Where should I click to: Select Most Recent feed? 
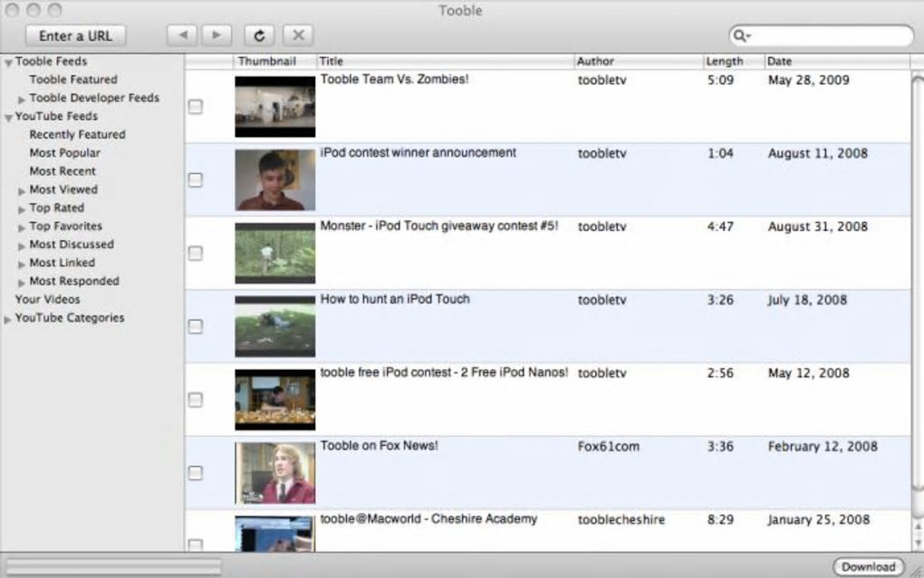pyautogui.click(x=63, y=171)
